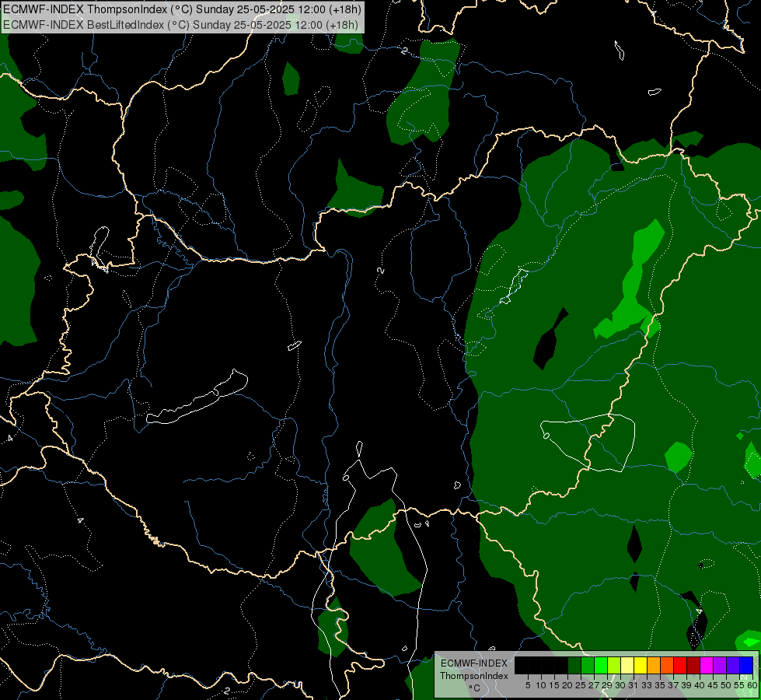761x700 pixels.
Task: Click the BestLiftedIndex title line at top
Action: tap(180, 25)
